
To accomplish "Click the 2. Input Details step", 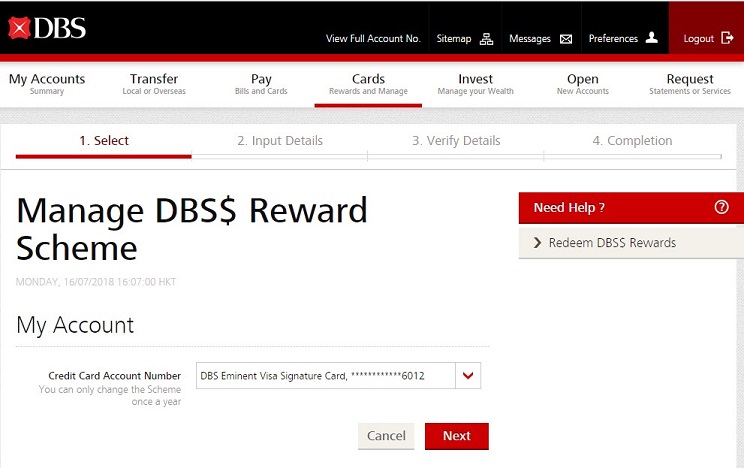I will pos(280,141).
